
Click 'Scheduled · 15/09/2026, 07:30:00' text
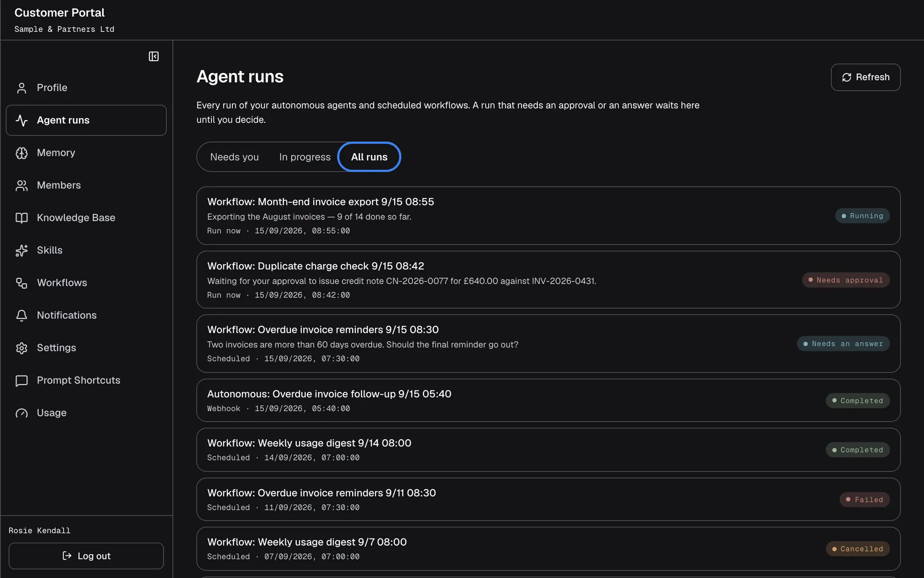pyautogui.click(x=283, y=359)
